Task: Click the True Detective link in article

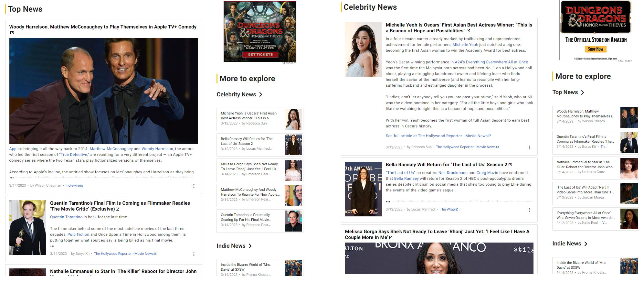Action: [x=74, y=155]
